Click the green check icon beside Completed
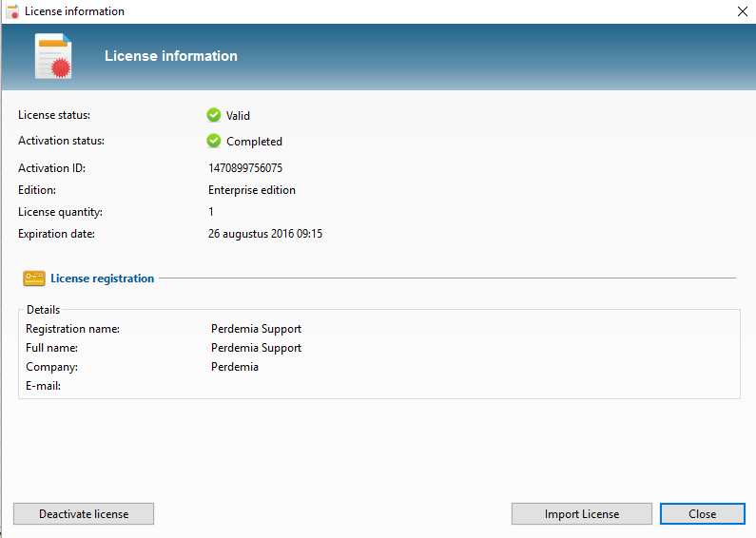756x538 pixels. (214, 141)
